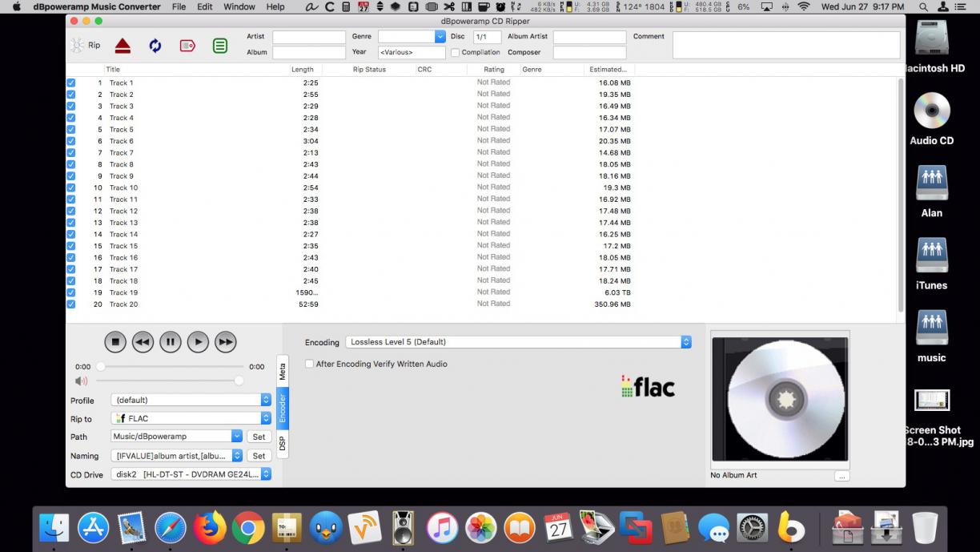
Task: Open the green list options icon
Action: coord(220,46)
